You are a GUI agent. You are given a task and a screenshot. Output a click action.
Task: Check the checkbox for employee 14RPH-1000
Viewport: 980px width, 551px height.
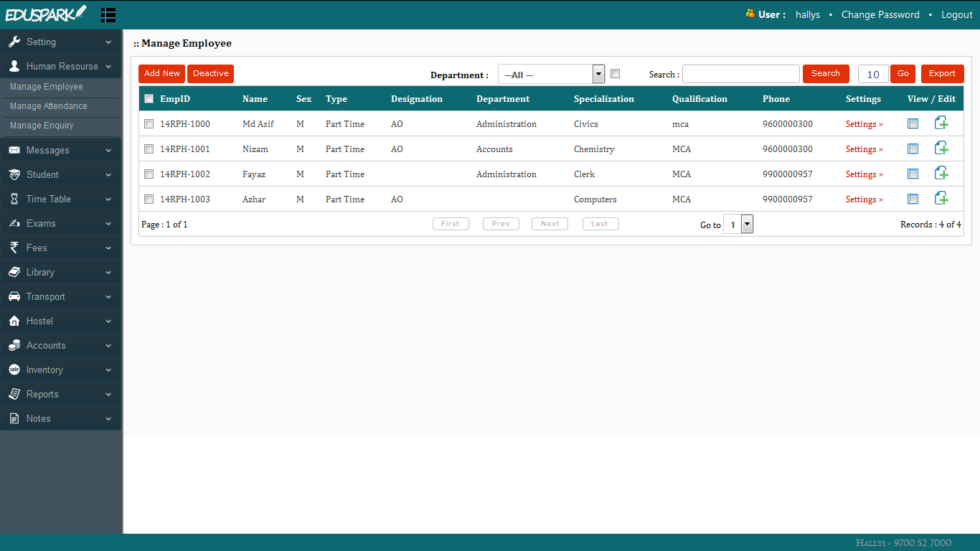coord(149,123)
